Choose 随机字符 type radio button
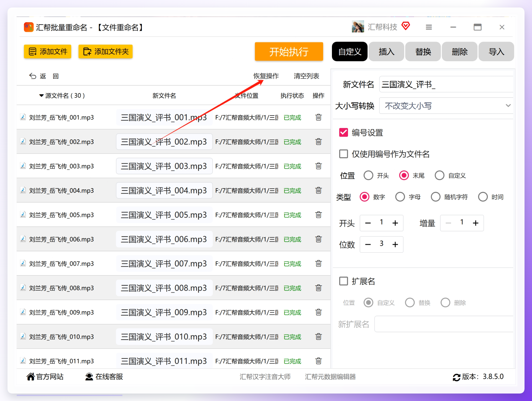 coord(436,197)
